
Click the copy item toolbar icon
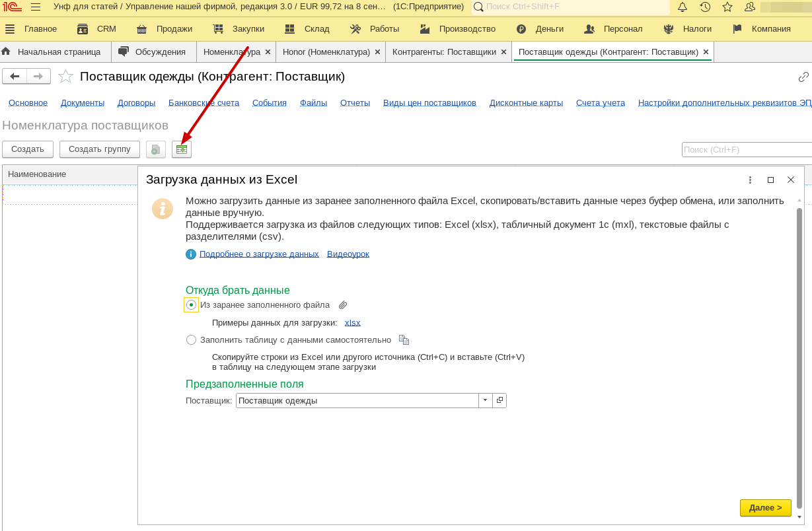coord(155,149)
